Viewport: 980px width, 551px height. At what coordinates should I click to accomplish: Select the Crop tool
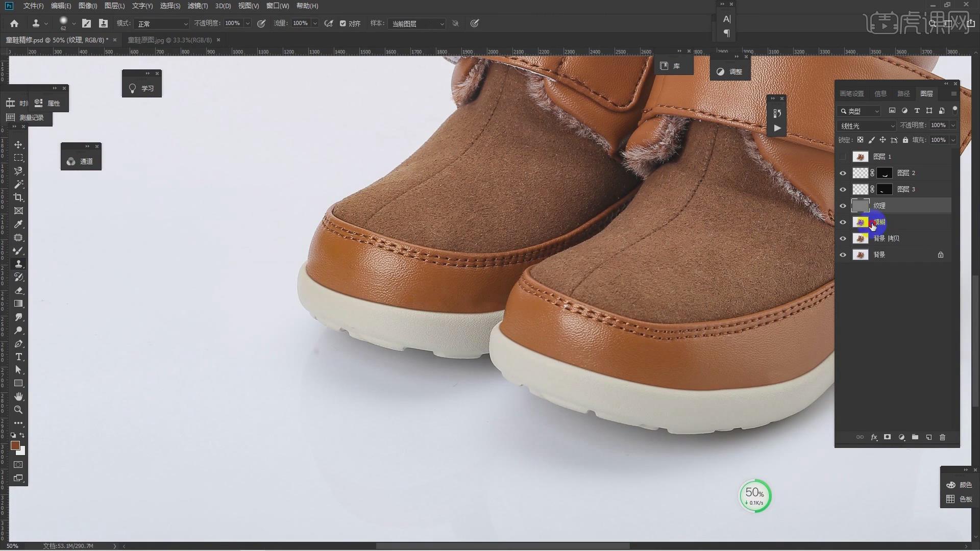(x=18, y=197)
